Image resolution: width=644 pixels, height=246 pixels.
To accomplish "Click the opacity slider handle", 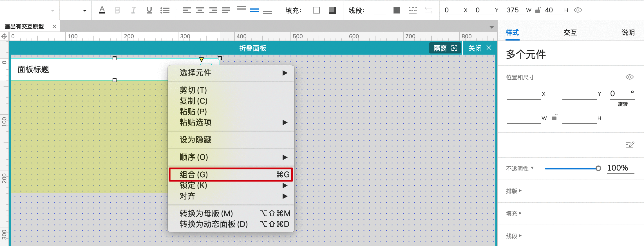I will coord(598,168).
